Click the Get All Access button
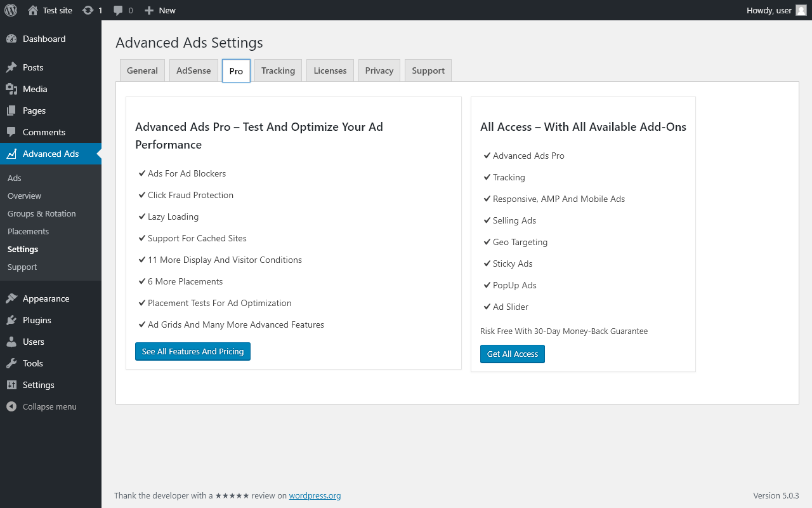 point(513,354)
